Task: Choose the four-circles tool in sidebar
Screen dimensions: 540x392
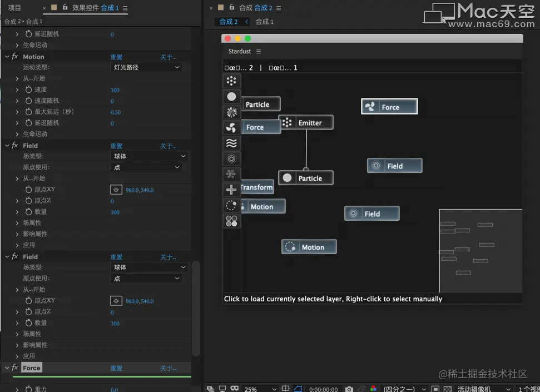Action: point(231,221)
